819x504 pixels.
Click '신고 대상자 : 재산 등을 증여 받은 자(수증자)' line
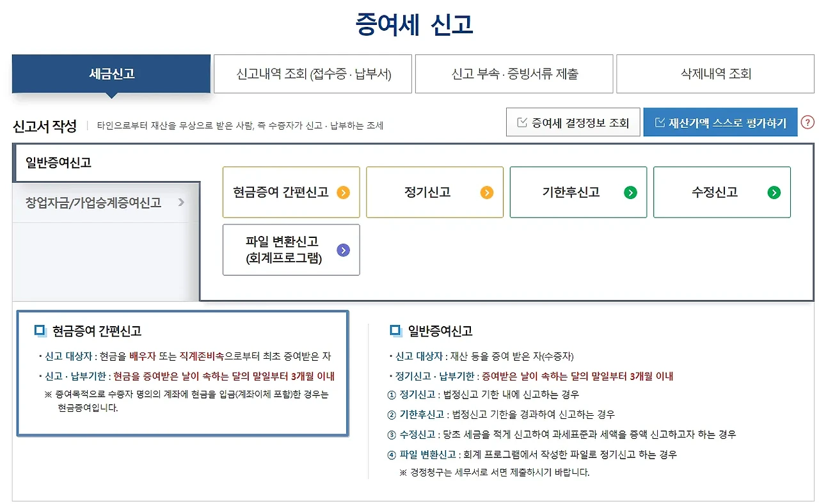coord(481,356)
